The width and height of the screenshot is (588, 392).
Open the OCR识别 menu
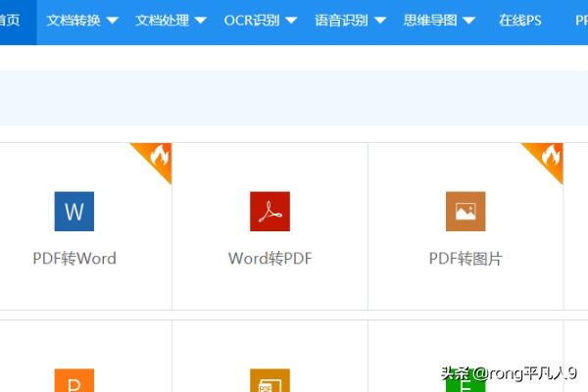(x=252, y=21)
